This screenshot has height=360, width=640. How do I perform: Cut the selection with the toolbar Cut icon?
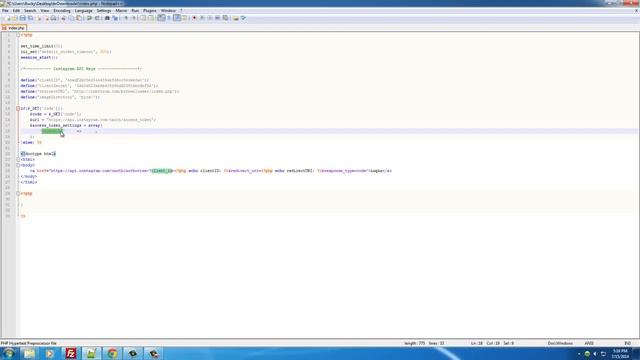tap(64, 18)
